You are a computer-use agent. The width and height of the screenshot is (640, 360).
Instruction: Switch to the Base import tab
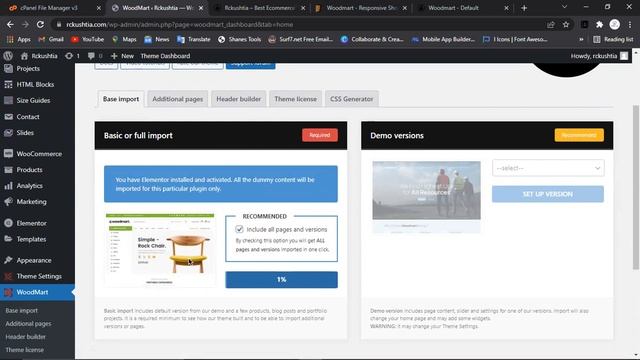(121, 99)
